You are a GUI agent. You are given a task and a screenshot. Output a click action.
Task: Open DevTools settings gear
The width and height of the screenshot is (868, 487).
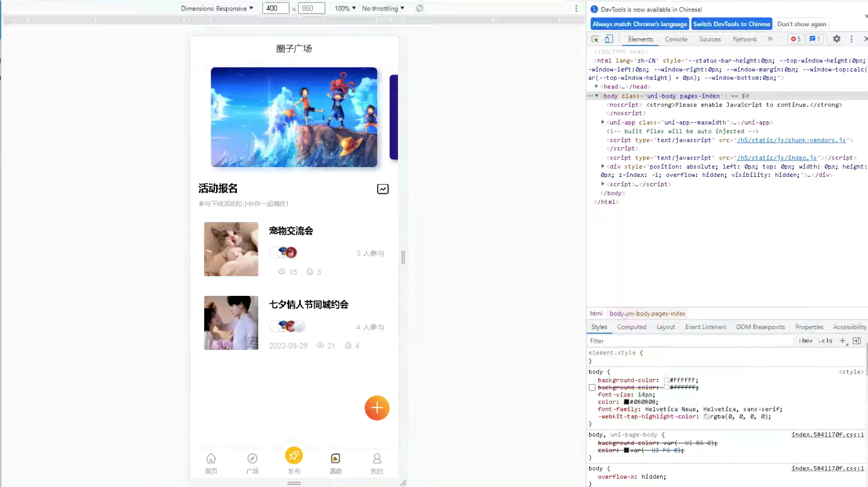(836, 39)
